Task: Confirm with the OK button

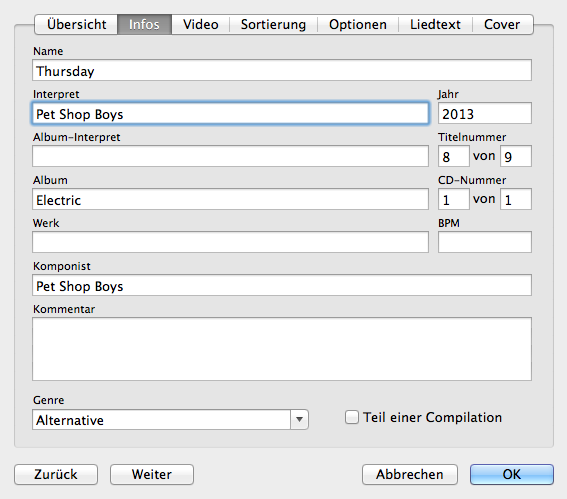Action: [x=512, y=474]
